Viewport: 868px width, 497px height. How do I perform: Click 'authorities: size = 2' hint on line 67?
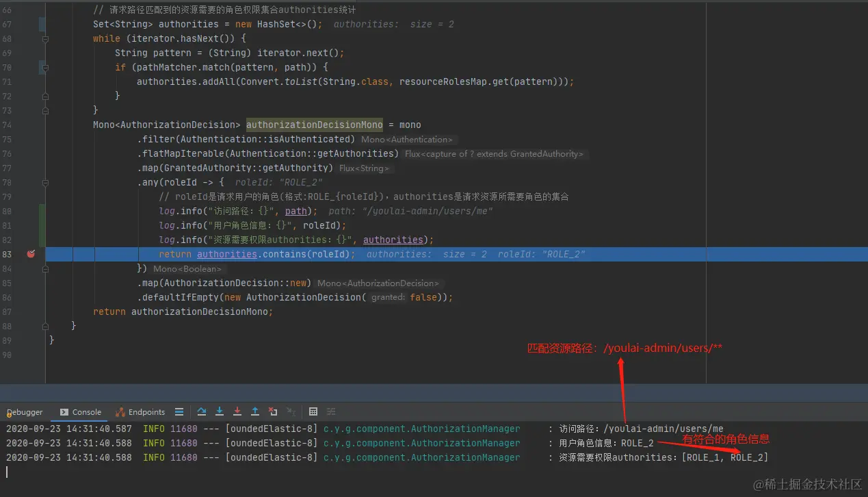[x=394, y=24]
